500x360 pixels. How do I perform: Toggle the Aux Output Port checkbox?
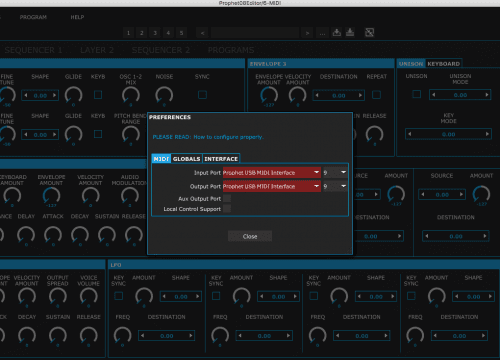click(x=227, y=199)
